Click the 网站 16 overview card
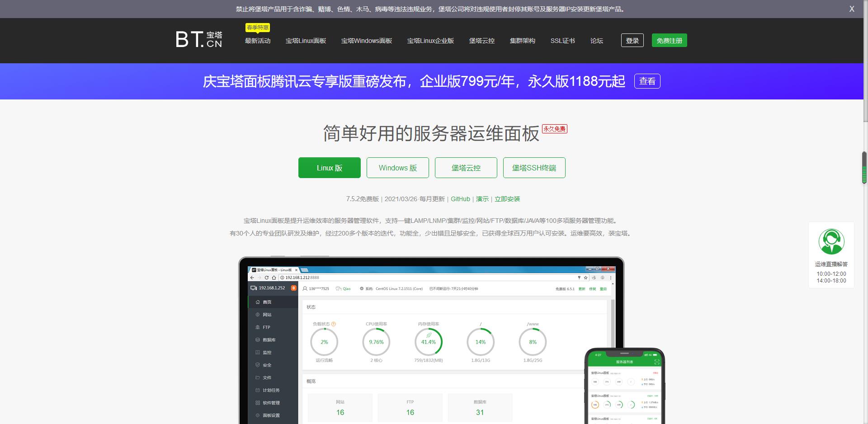The image size is (868, 424). [340, 408]
